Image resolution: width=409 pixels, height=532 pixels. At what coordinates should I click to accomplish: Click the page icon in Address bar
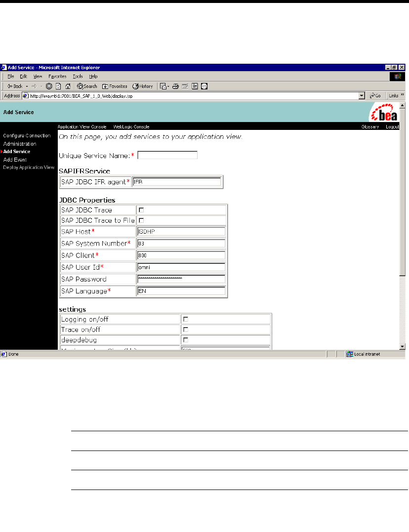[x=26, y=96]
